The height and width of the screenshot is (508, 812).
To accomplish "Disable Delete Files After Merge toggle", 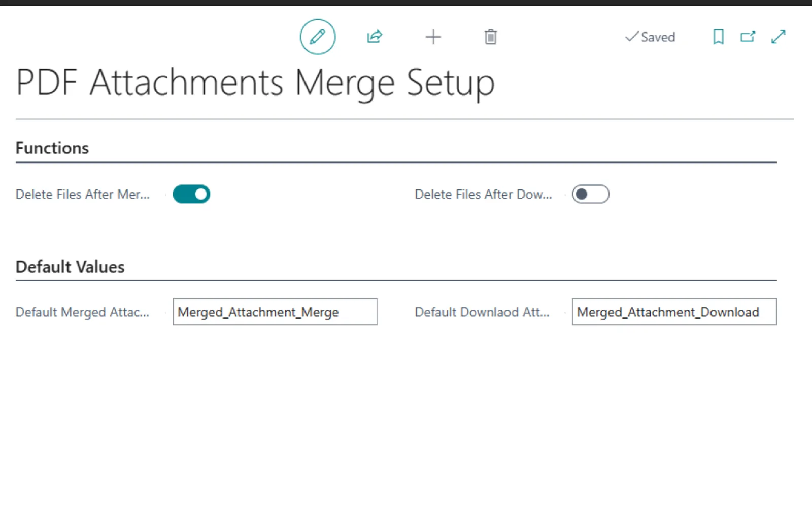I will tap(191, 194).
